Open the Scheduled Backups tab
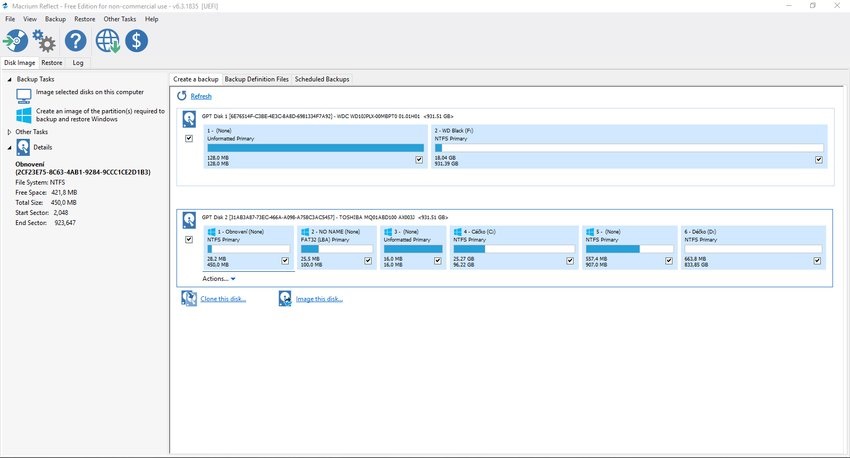The width and height of the screenshot is (850, 458). click(x=322, y=79)
